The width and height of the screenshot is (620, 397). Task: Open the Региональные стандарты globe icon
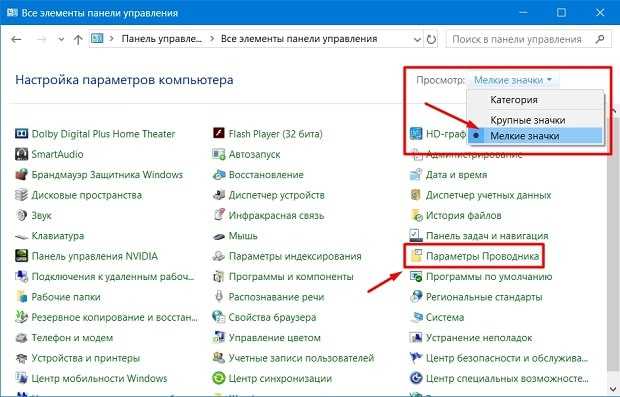pos(416,297)
